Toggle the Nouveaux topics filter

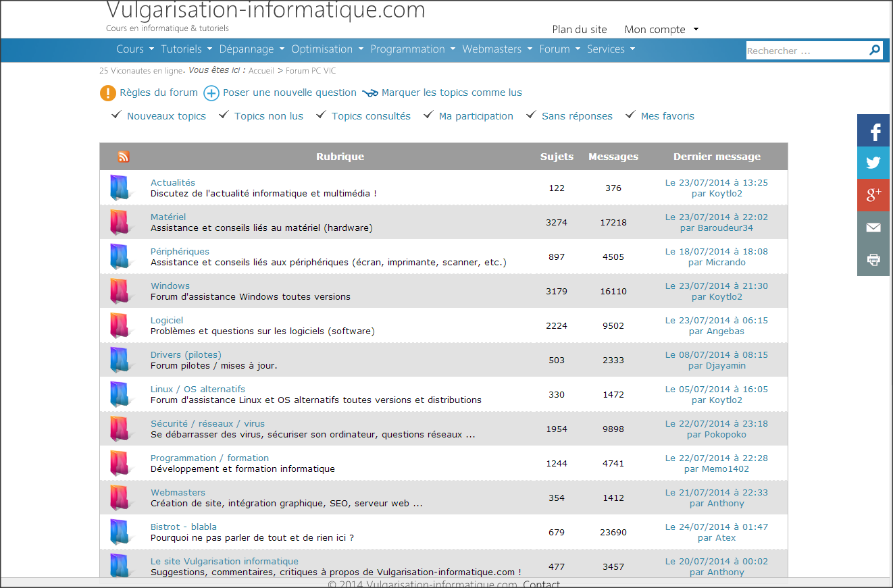tap(166, 116)
